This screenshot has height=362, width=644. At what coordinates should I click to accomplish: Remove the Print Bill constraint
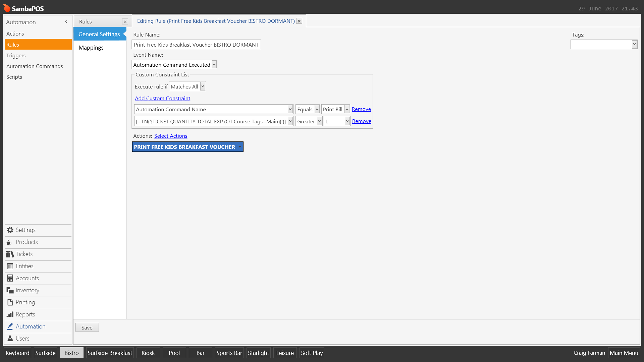[361, 109]
